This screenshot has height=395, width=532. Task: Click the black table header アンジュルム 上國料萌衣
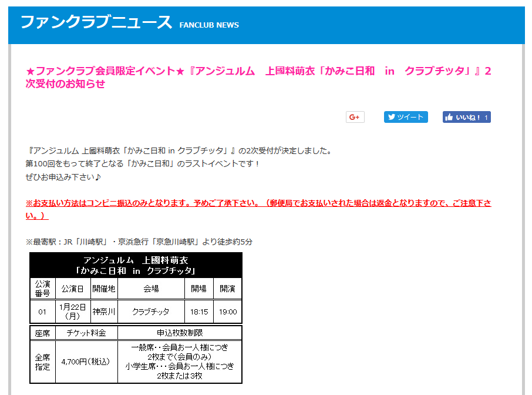[136, 265]
